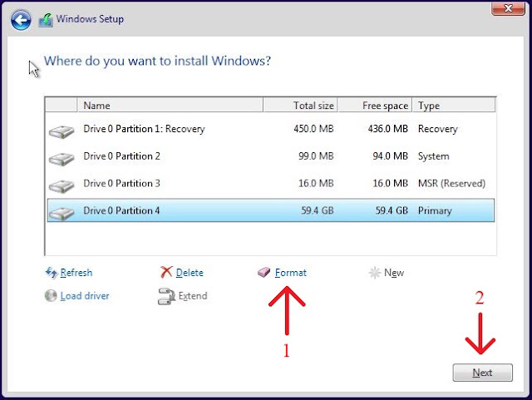Close the Windows Setup window

coord(508,8)
